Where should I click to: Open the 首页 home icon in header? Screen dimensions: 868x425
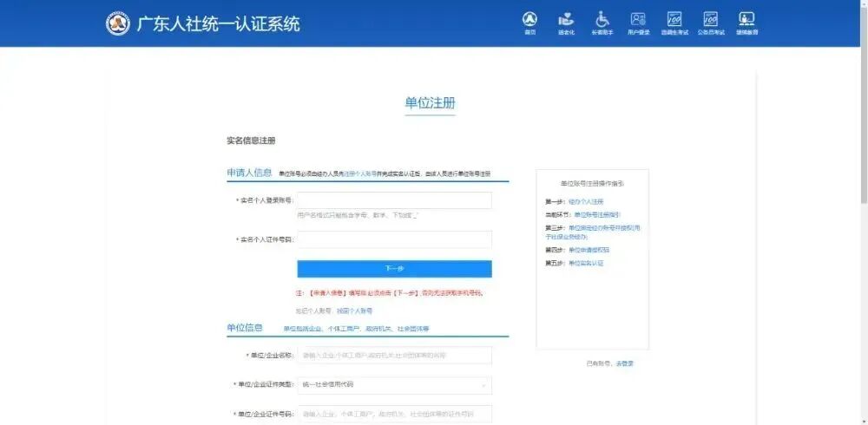click(529, 23)
